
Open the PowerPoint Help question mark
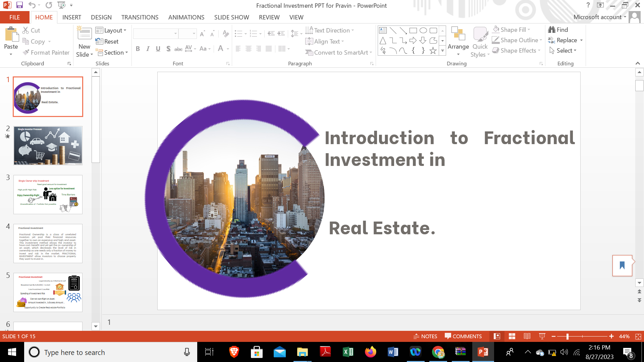tap(588, 5)
